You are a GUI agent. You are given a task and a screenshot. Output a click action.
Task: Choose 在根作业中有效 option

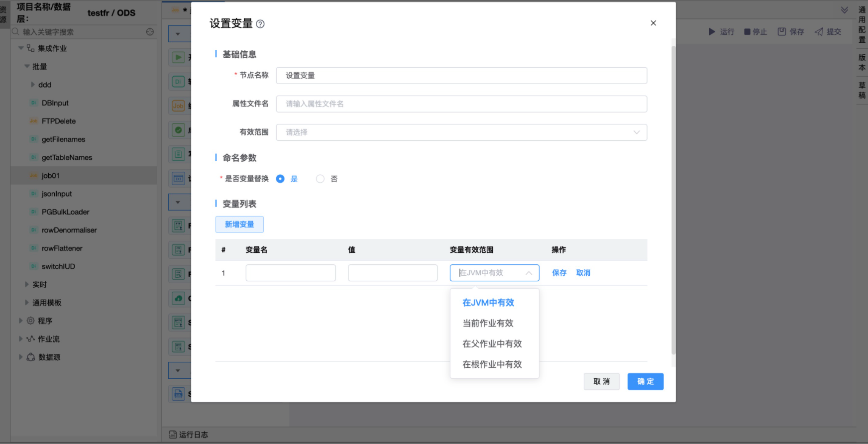coord(492,364)
